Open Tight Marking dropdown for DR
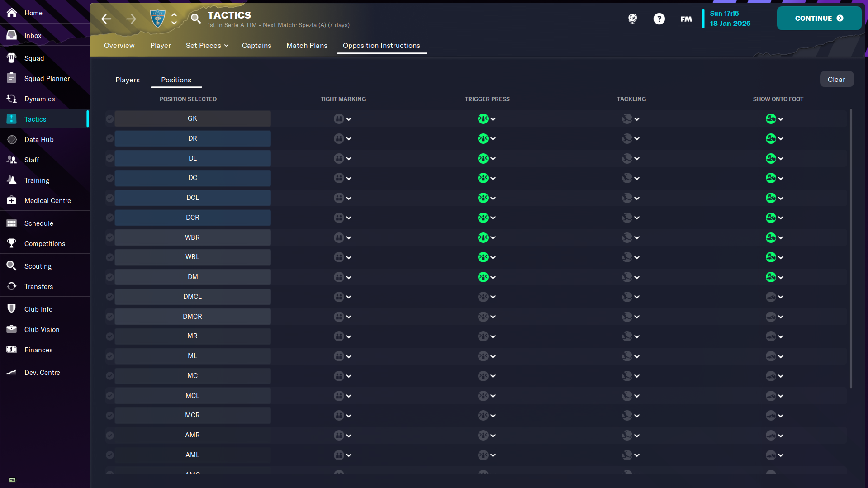This screenshot has width=868, height=488. tap(343, 139)
